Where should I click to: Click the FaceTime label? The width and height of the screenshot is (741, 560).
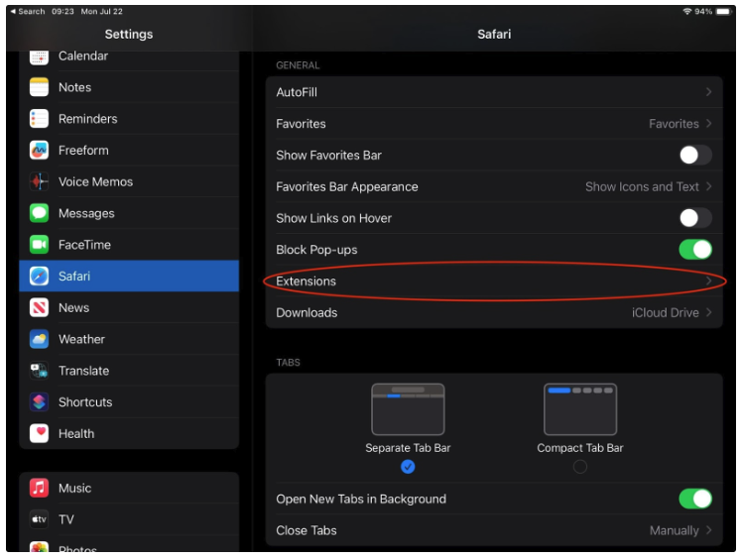(x=84, y=245)
